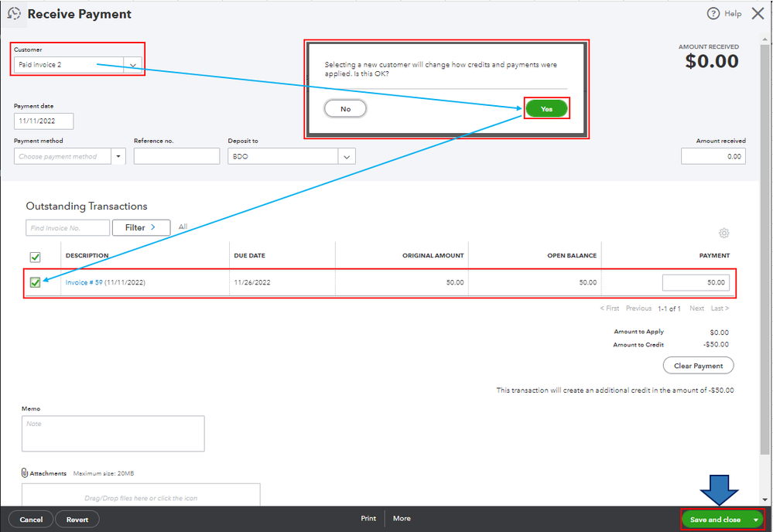
Task: Expand the Deposit to BDO dropdown
Action: coord(347,157)
